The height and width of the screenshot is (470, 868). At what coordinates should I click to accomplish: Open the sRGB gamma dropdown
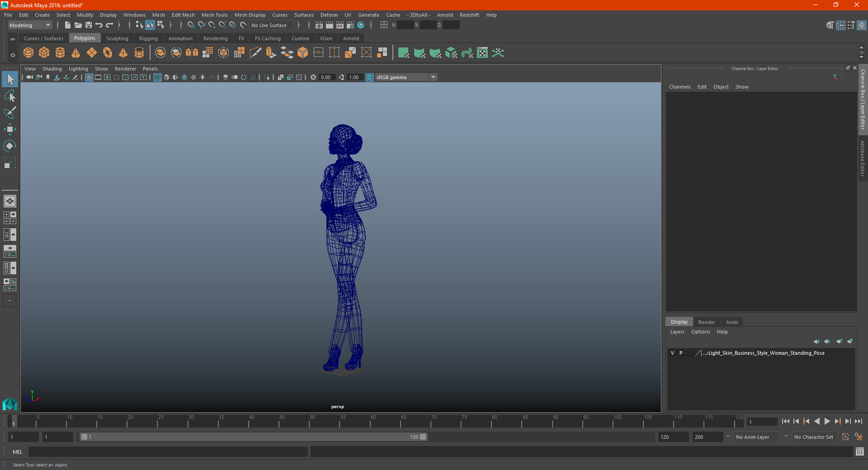tap(406, 77)
